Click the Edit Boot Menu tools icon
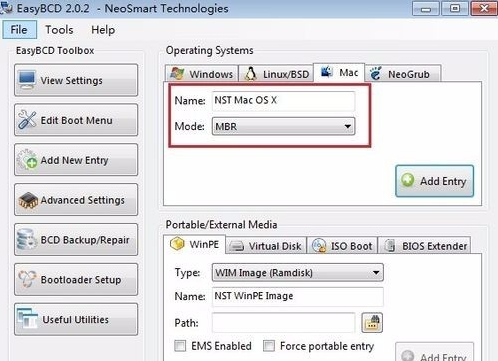 27,120
